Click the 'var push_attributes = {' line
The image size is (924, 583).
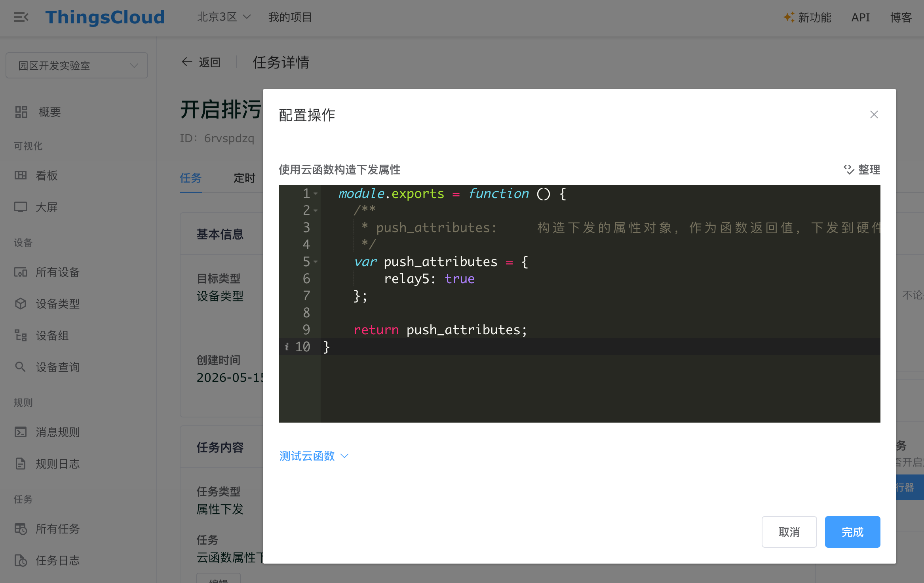click(441, 262)
